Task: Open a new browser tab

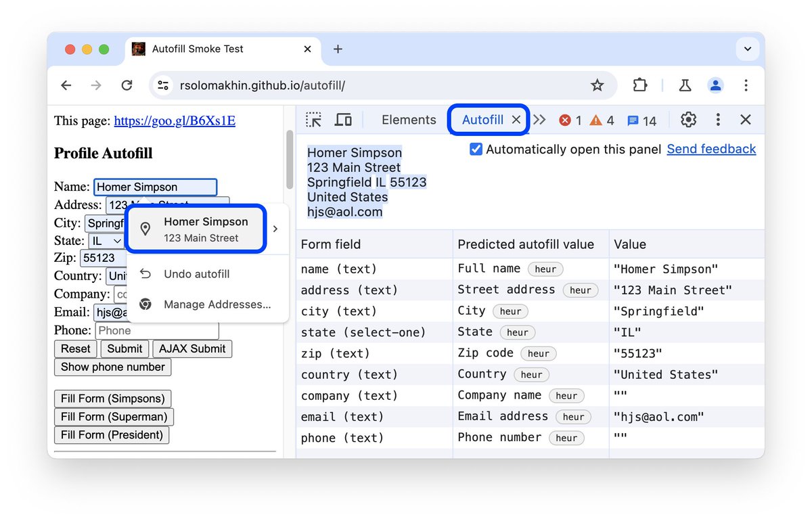Action: tap(338, 49)
